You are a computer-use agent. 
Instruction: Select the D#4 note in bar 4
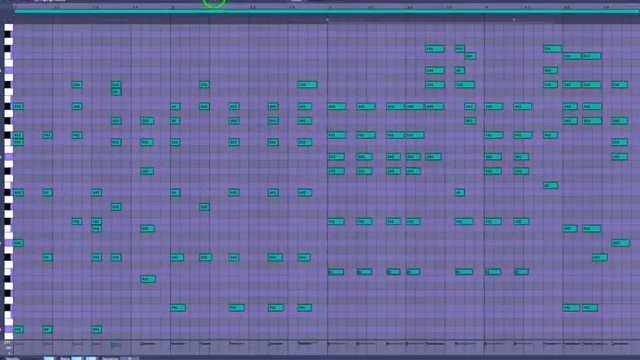click(550, 70)
